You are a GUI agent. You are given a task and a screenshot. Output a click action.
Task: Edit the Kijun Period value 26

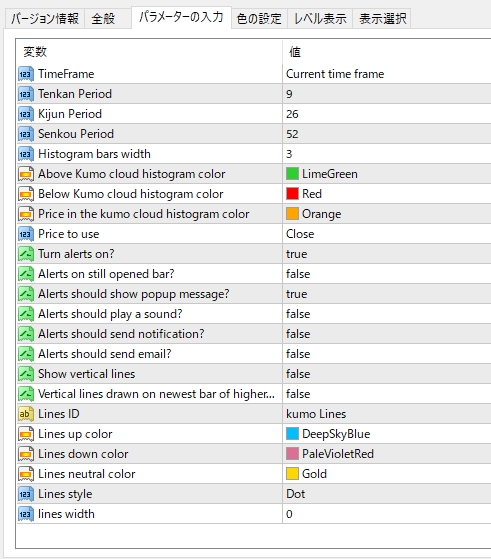tap(292, 114)
